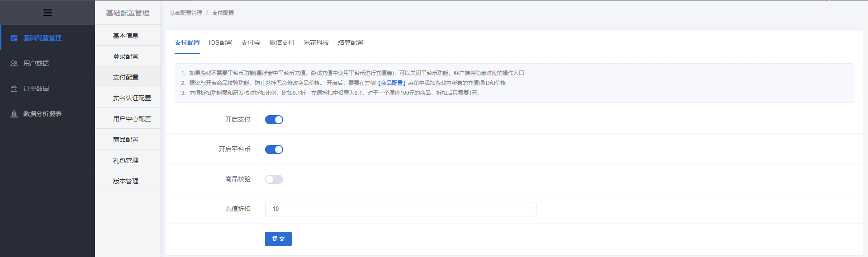The width and height of the screenshot is (868, 257).
Task: Click notice line 3 about 充值折扣功能
Action: (x=331, y=93)
